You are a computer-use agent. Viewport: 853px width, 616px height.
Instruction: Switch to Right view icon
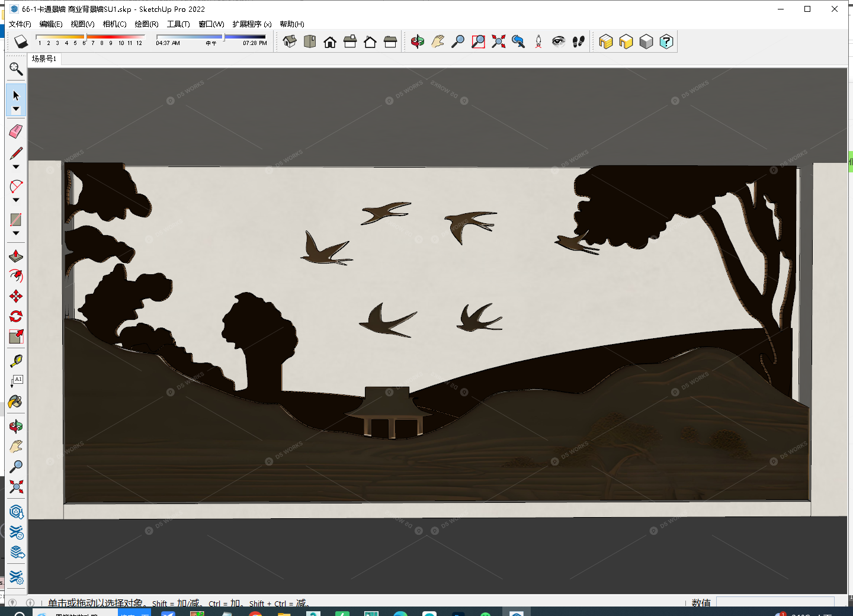point(350,41)
